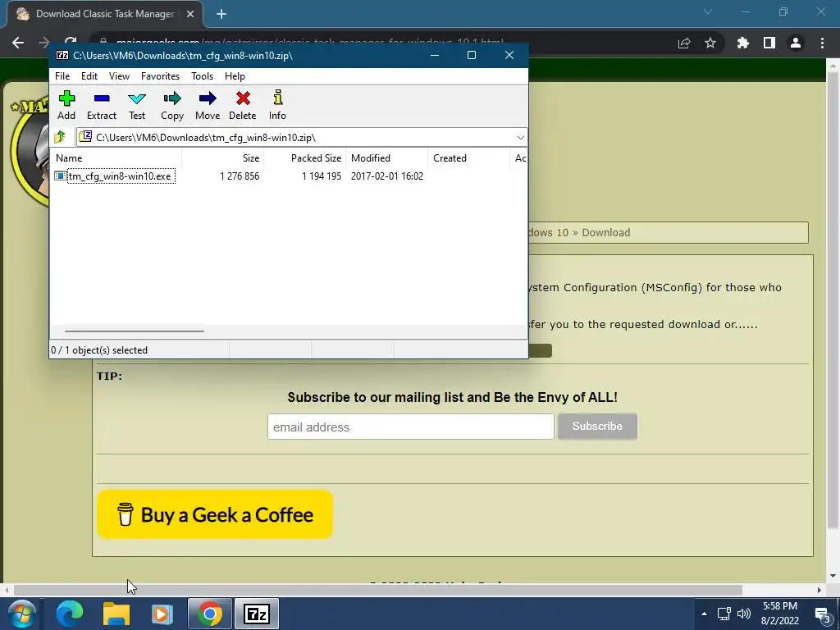
Task: Bookmark this page with the star icon
Action: tap(710, 43)
